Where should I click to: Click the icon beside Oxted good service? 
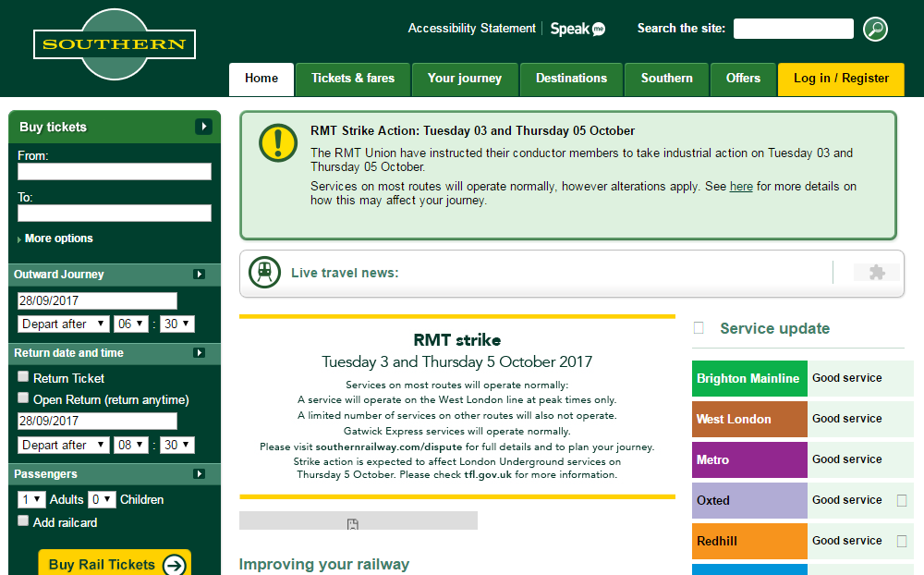902,501
